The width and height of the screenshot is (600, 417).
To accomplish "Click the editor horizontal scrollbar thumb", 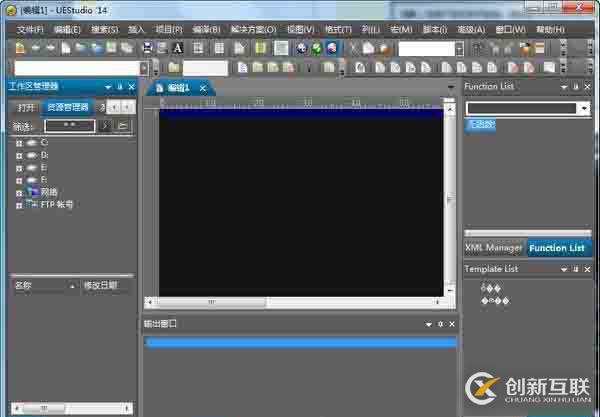I will pos(211,303).
